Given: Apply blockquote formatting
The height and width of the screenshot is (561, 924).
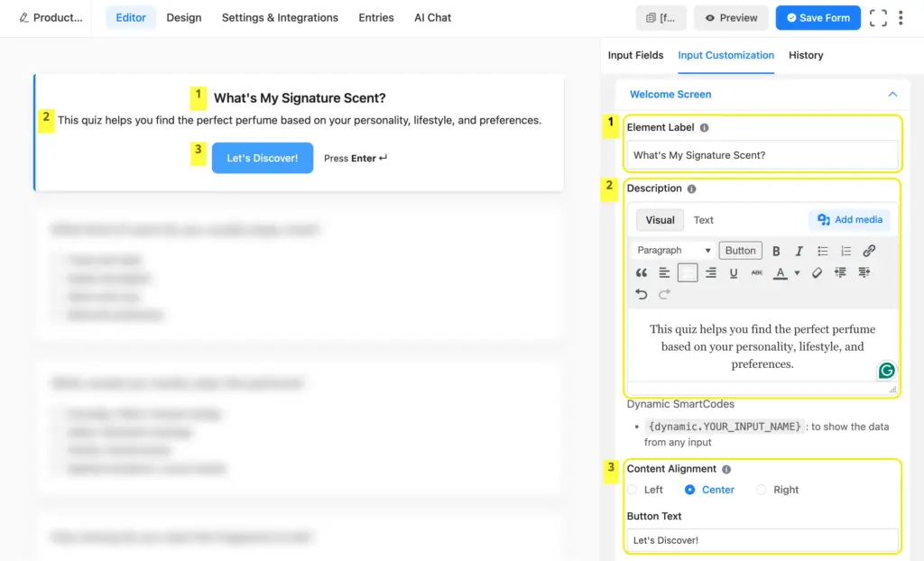Looking at the screenshot, I should (x=642, y=273).
